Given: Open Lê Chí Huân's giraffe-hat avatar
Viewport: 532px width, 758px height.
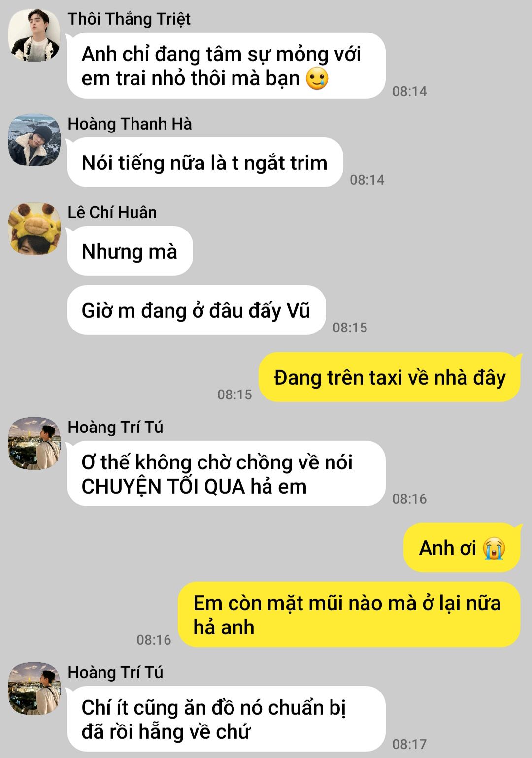Looking at the screenshot, I should [34, 229].
